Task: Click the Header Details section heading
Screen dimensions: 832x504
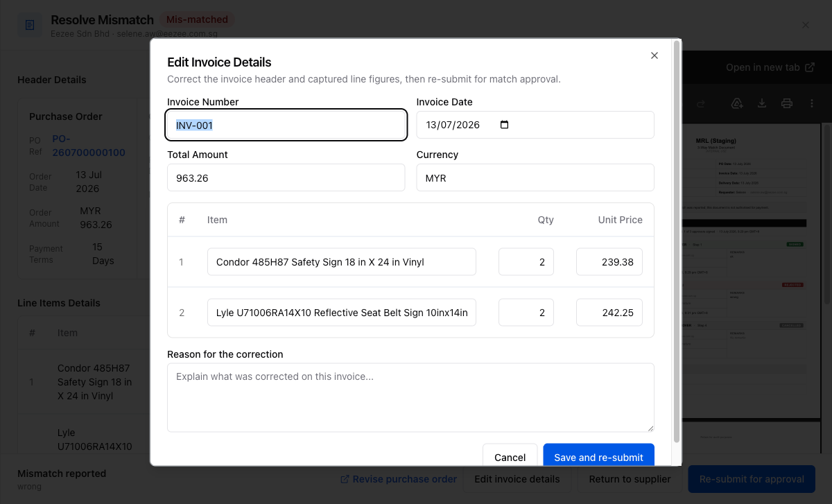Action: pos(52,80)
